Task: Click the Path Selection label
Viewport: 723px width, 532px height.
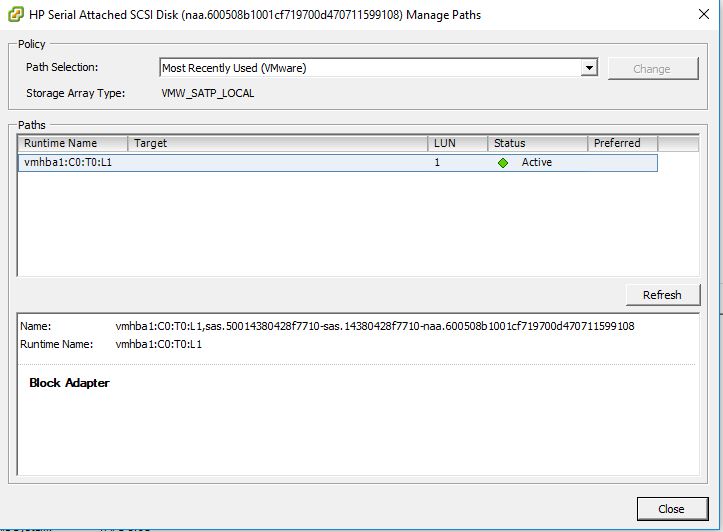Action: [x=62, y=67]
